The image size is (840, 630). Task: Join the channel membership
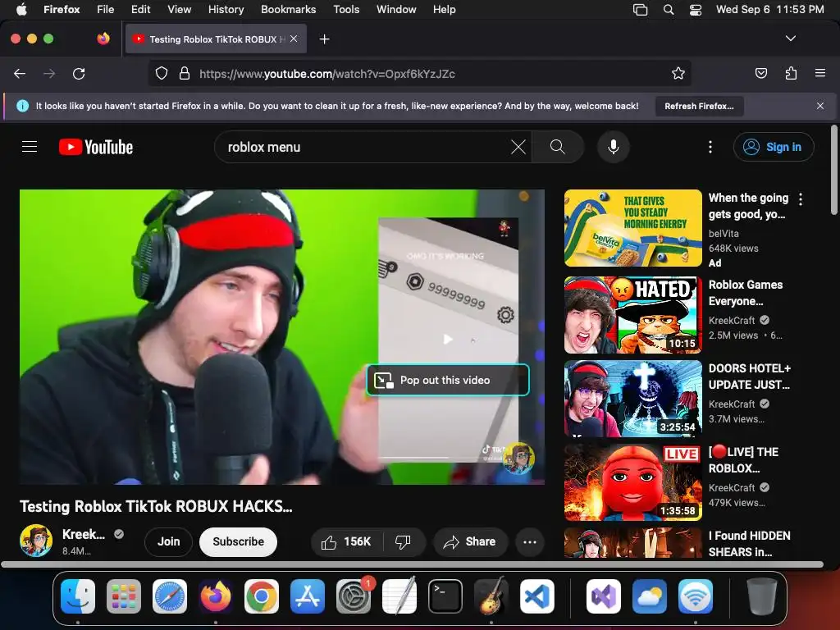(168, 541)
